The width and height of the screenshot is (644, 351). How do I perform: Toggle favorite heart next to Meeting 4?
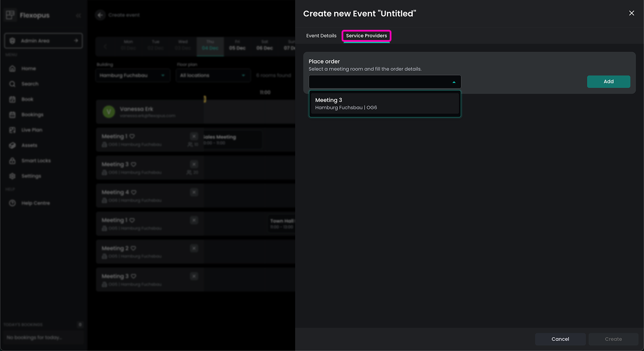(x=134, y=192)
